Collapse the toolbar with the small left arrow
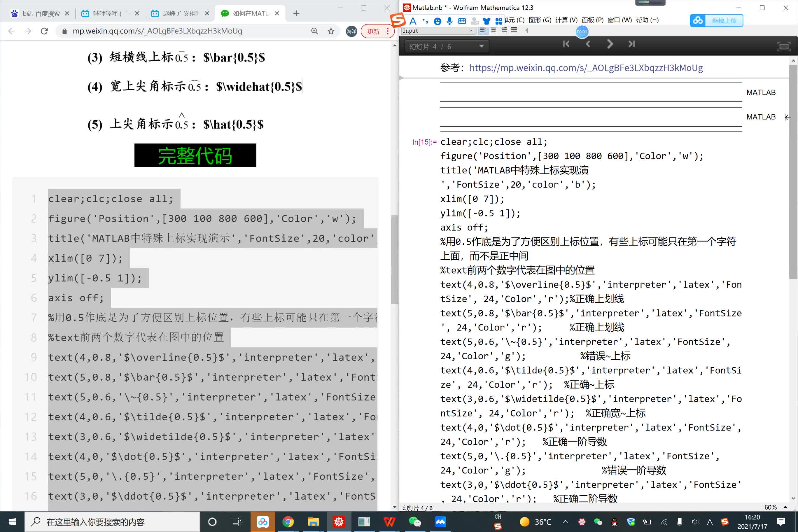This screenshot has height=532, width=798. click(526, 31)
